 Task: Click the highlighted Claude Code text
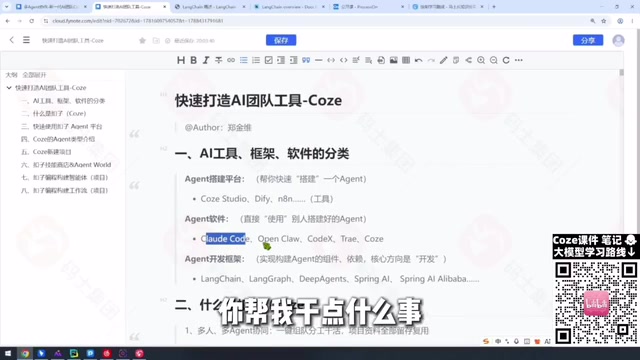pos(225,239)
